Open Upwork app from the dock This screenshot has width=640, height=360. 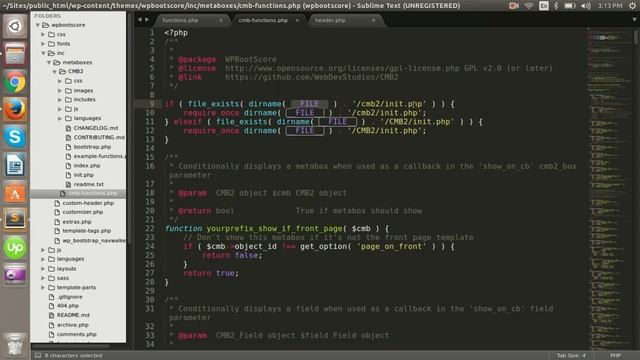15,247
